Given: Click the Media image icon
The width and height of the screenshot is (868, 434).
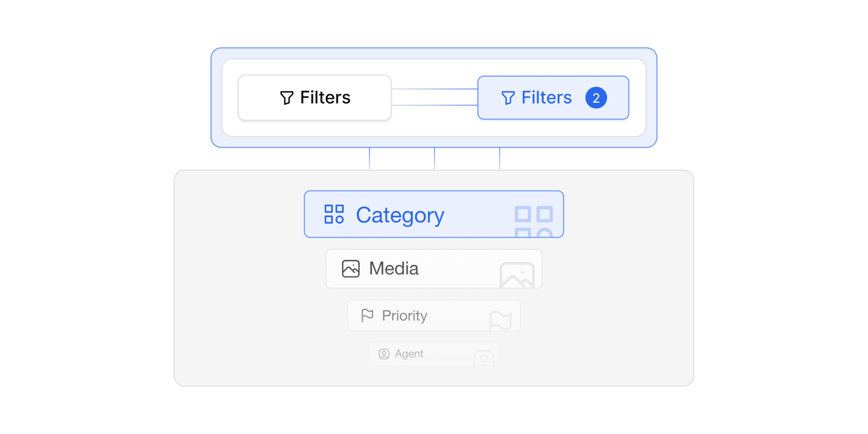Looking at the screenshot, I should 351,269.
